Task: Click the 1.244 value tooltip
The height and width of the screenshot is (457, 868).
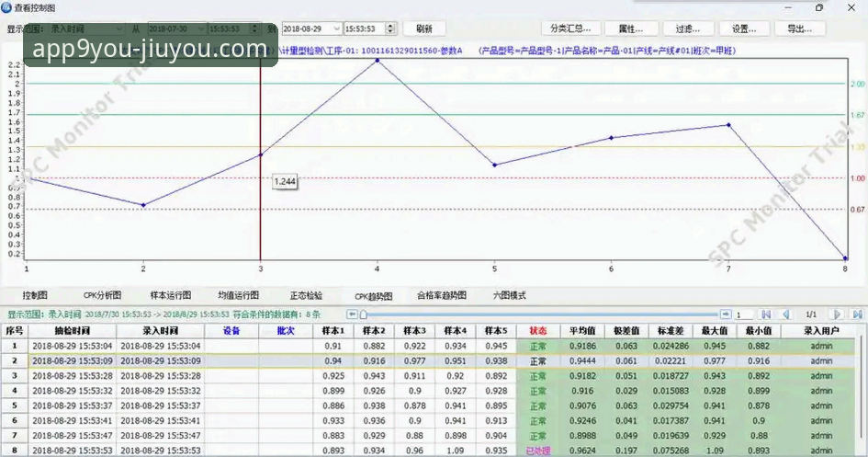Action: tap(285, 181)
